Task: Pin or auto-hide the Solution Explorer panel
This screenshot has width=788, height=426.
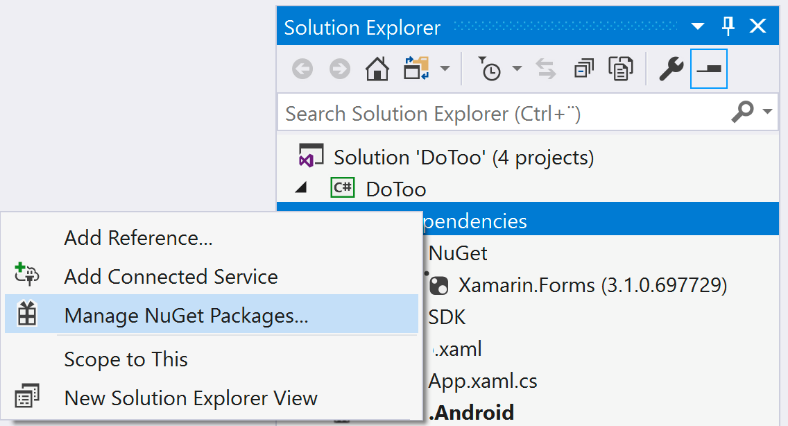Action: tap(728, 26)
